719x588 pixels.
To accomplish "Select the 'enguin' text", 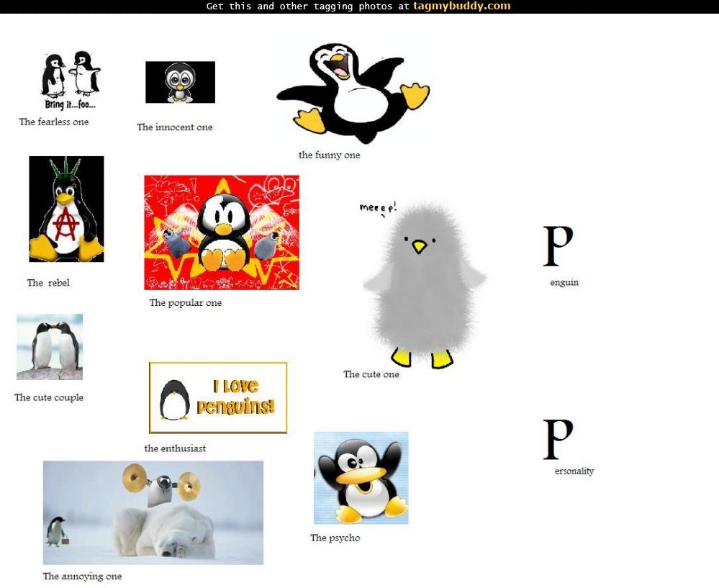I will 564,283.
